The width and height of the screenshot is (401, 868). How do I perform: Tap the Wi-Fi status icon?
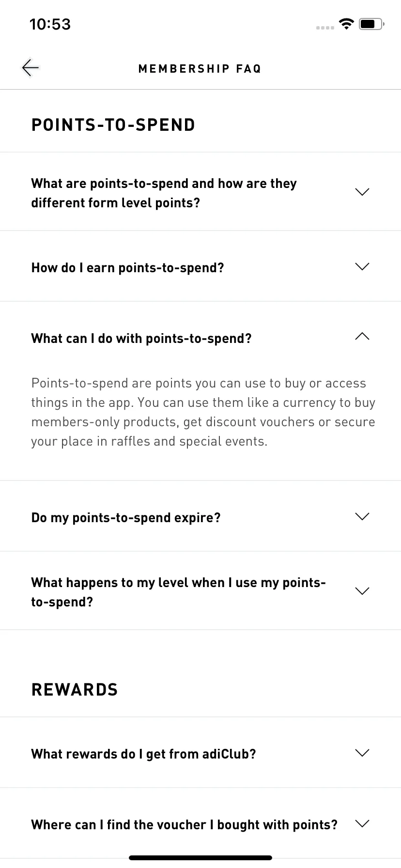tap(346, 24)
